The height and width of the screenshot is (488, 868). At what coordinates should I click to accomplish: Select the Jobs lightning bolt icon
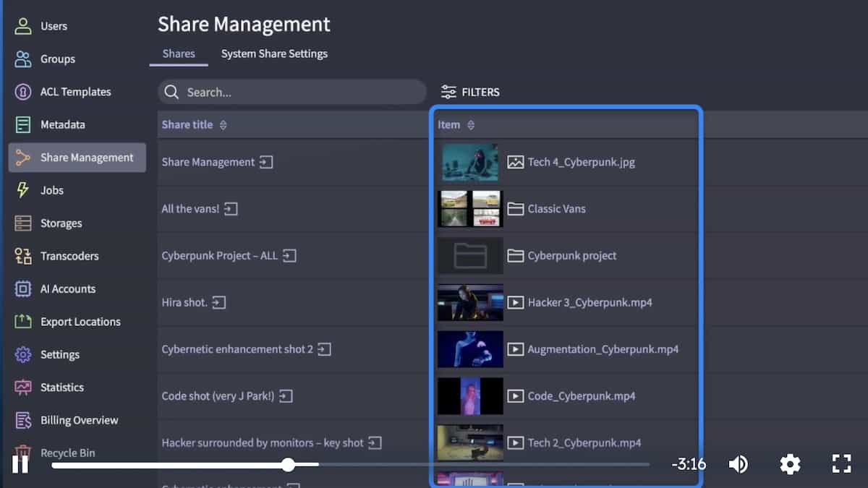click(x=23, y=190)
